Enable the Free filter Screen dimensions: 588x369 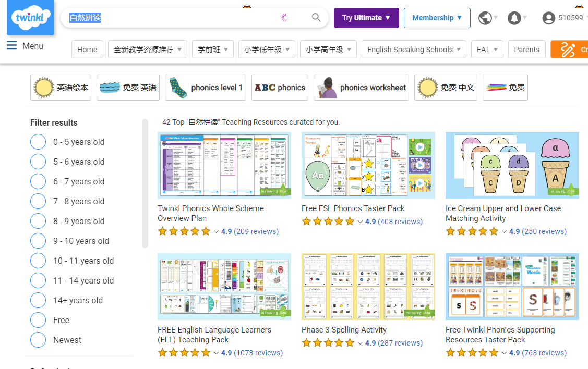[38, 320]
